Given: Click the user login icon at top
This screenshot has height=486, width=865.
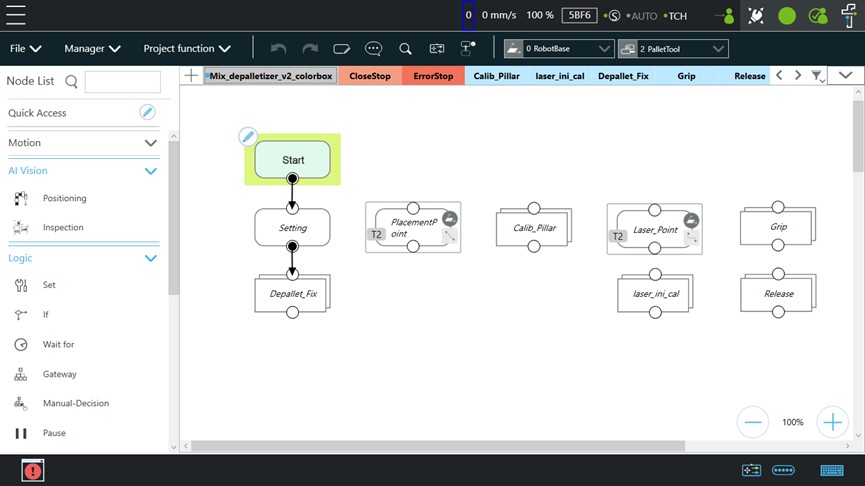Looking at the screenshot, I should 725,15.
